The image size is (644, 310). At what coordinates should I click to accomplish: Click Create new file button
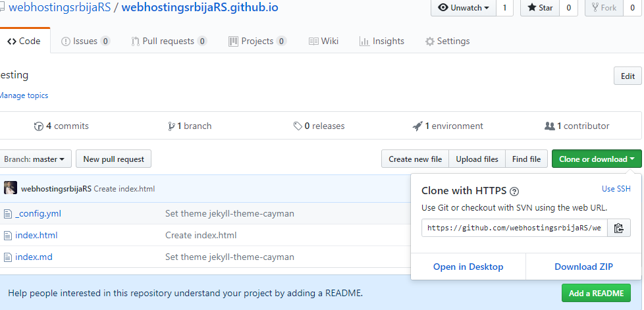click(416, 159)
